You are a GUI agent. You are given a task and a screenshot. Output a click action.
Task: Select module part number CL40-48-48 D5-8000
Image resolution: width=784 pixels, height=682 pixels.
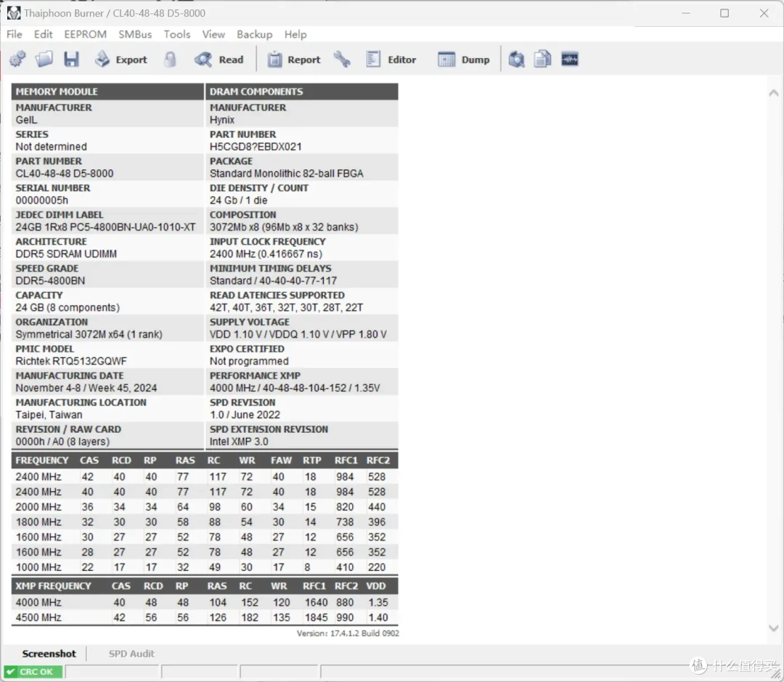[65, 174]
